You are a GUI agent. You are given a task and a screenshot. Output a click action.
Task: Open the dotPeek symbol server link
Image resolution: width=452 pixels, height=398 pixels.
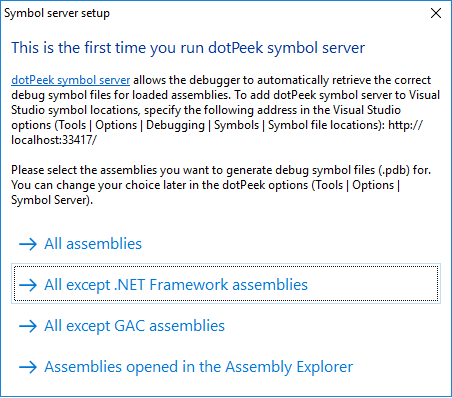(x=70, y=80)
